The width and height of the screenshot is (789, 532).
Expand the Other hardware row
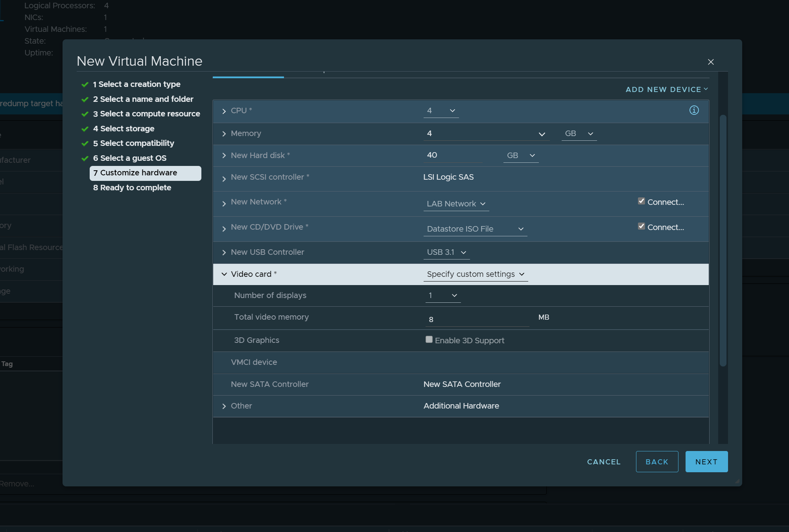[x=224, y=406]
